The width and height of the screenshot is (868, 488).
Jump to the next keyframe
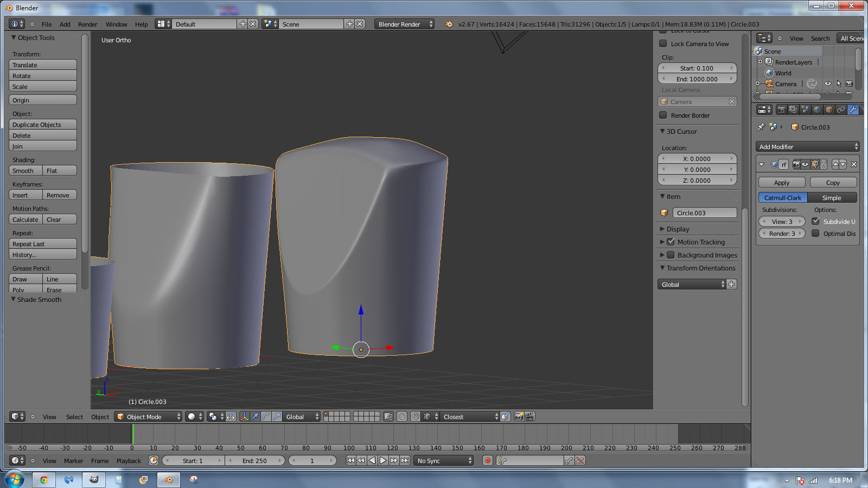[394, 460]
